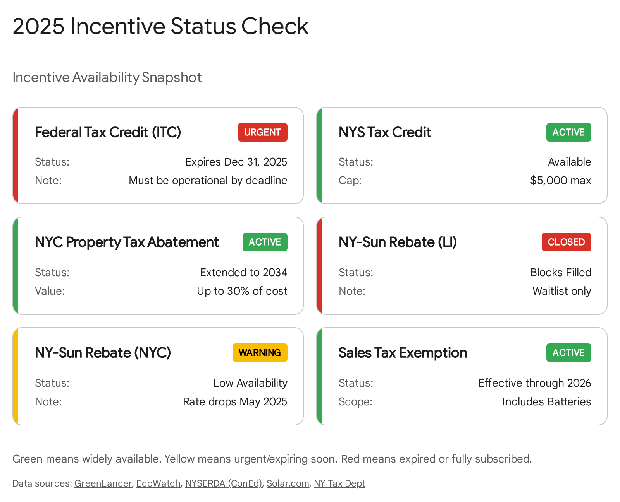620x502 pixels.
Task: Follow the NYSERDA (ConEd) link
Action: coord(223,483)
